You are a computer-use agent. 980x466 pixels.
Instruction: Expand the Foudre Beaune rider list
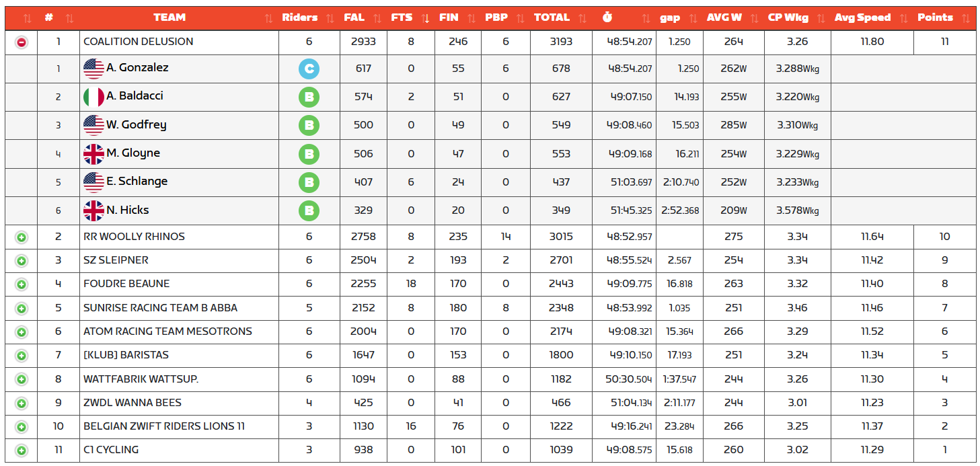coord(22,284)
